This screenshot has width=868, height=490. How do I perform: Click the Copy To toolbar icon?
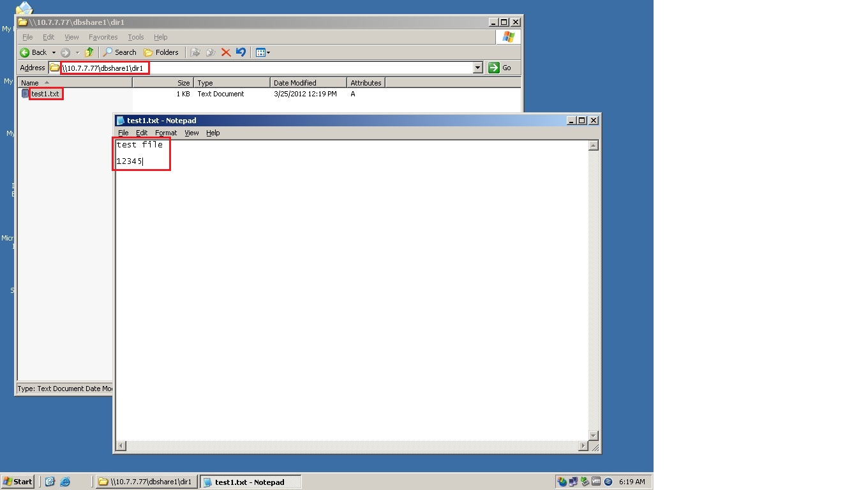[211, 52]
